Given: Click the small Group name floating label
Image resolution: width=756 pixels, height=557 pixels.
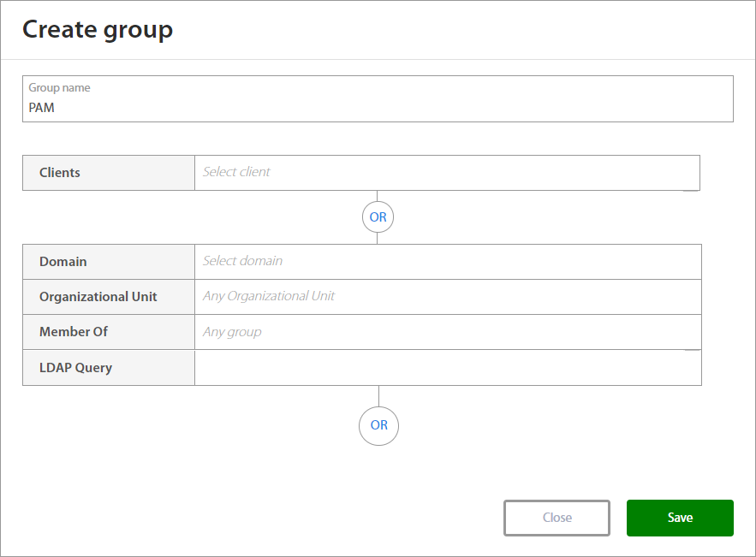Looking at the screenshot, I should click(x=59, y=88).
